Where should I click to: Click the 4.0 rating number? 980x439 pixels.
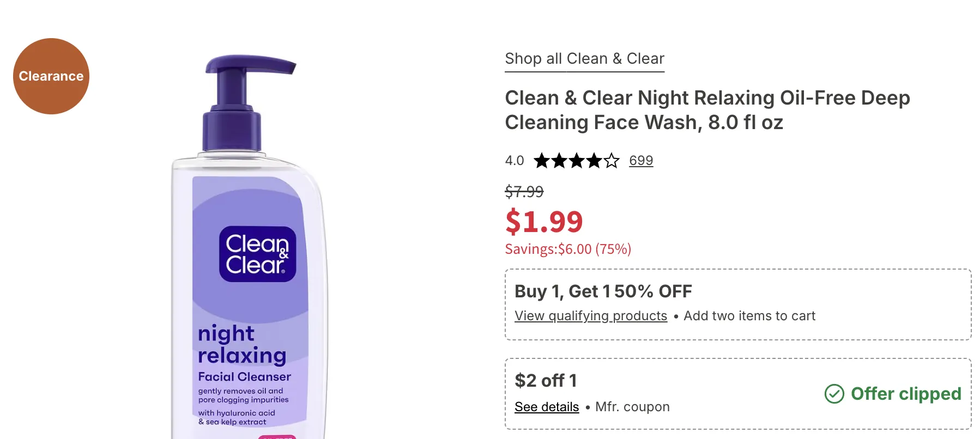pyautogui.click(x=514, y=161)
